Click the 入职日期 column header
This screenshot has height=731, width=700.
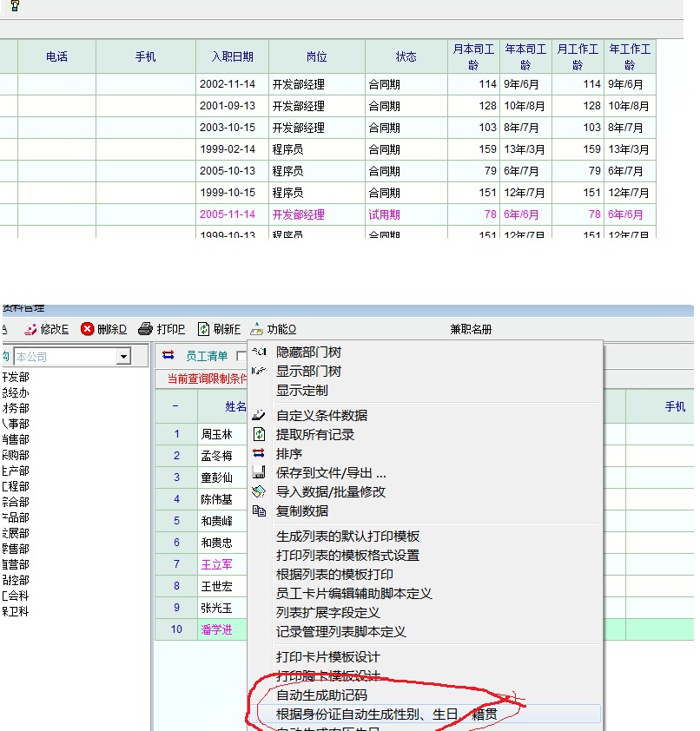coord(232,56)
